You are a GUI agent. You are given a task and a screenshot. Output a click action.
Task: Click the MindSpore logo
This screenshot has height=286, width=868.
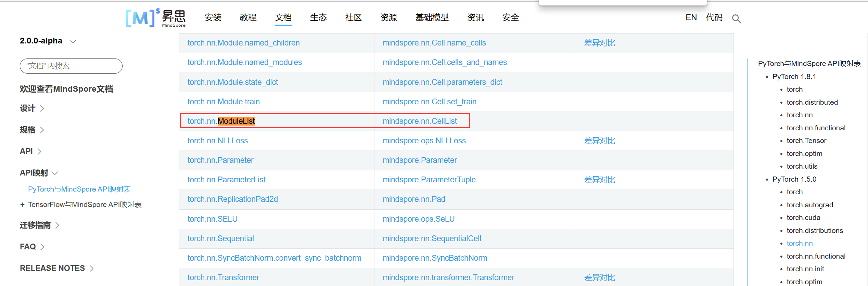point(156,18)
